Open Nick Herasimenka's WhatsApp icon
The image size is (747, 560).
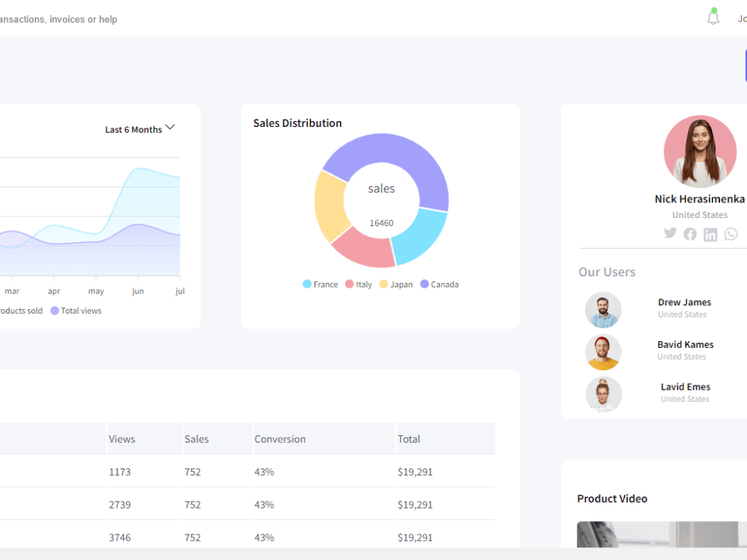[x=731, y=234]
